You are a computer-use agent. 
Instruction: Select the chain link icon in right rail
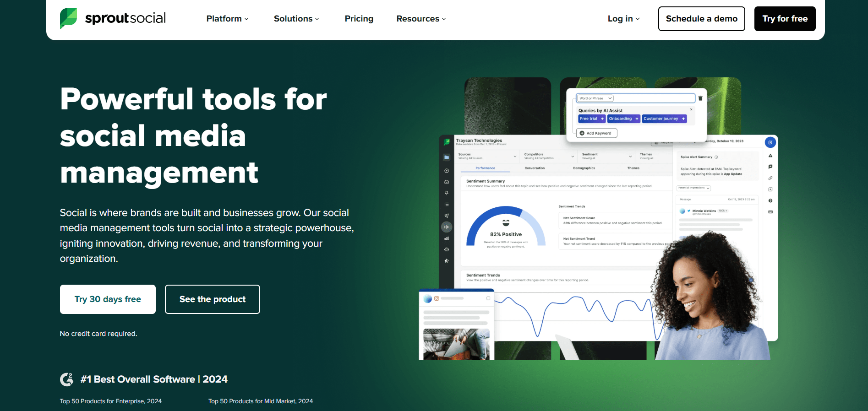(770, 178)
